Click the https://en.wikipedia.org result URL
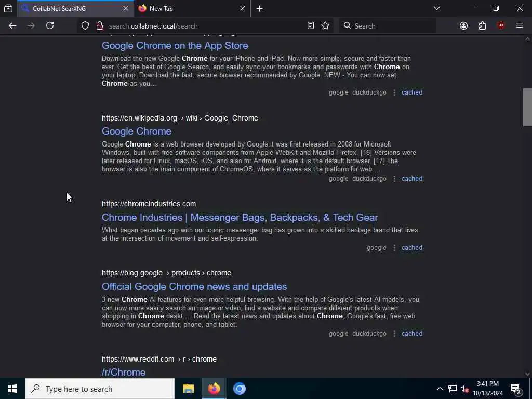 pyautogui.click(x=180, y=118)
